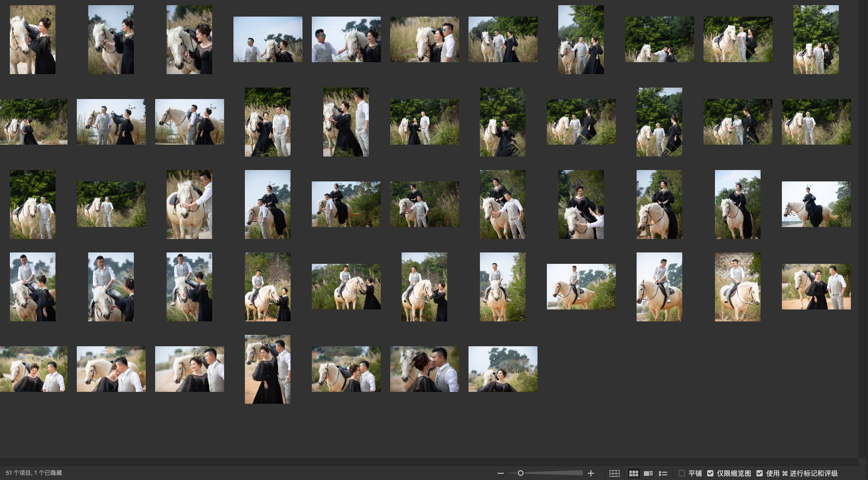Select first thumbnail in the second row

pos(33,122)
